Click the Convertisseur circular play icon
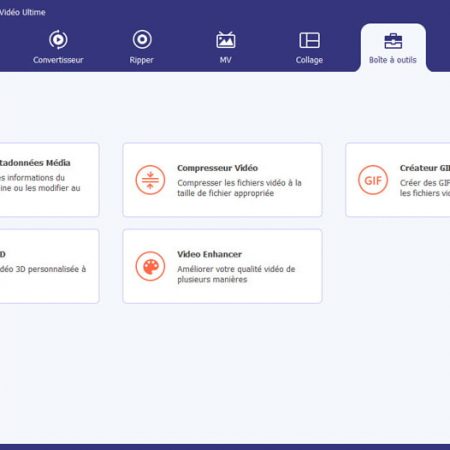Viewport: 450px width, 450px height. tap(58, 40)
